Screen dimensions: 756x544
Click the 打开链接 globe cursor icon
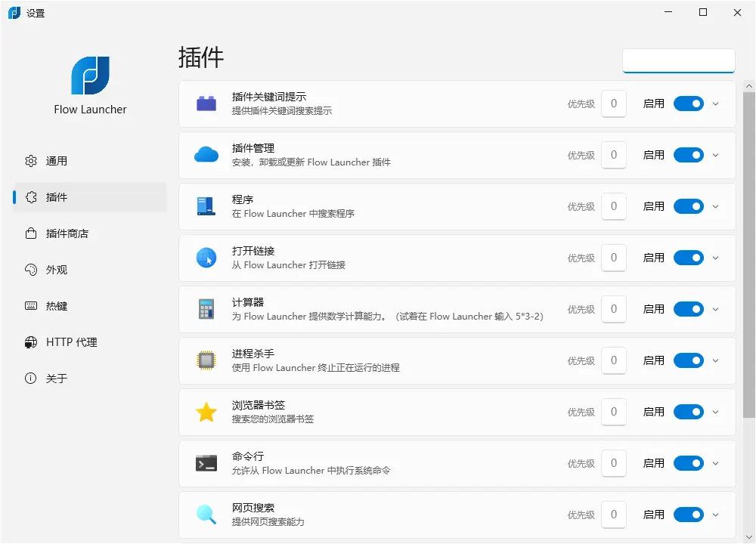click(206, 258)
